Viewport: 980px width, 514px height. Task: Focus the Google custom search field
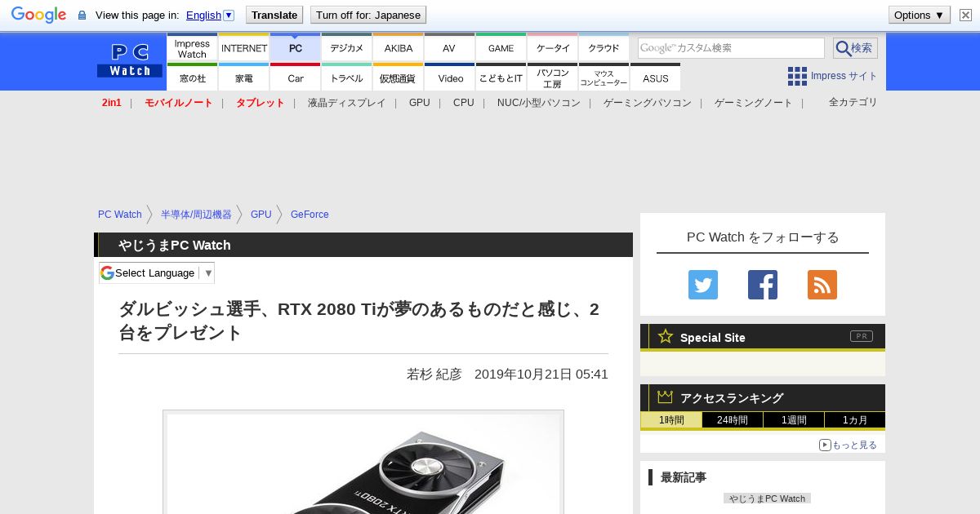pyautogui.click(x=731, y=48)
